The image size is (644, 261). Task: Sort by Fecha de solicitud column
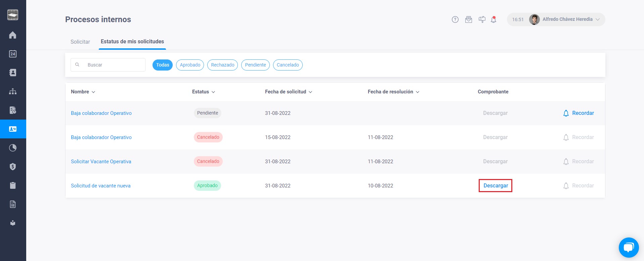(x=289, y=92)
